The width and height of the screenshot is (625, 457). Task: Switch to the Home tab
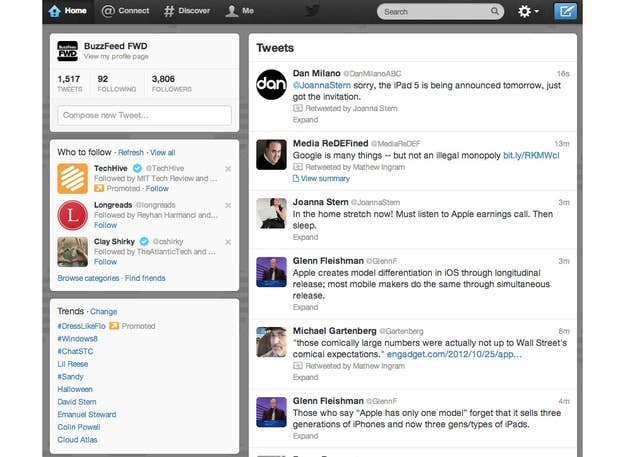coord(68,11)
